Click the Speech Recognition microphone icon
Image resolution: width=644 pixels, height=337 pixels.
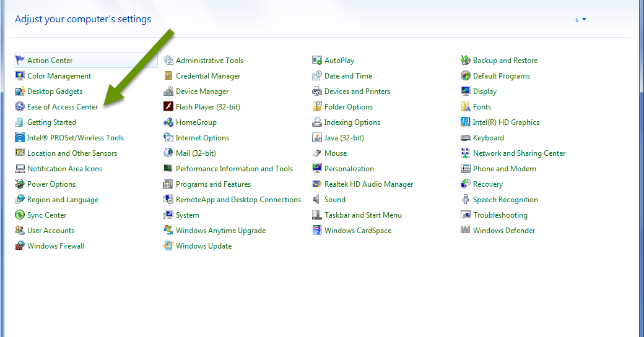[465, 200]
